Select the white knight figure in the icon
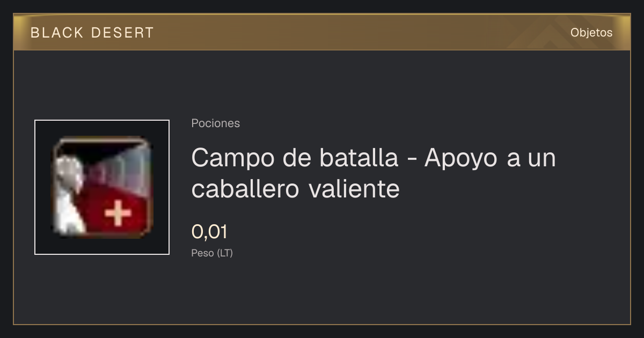This screenshot has width=644, height=338. point(68,196)
